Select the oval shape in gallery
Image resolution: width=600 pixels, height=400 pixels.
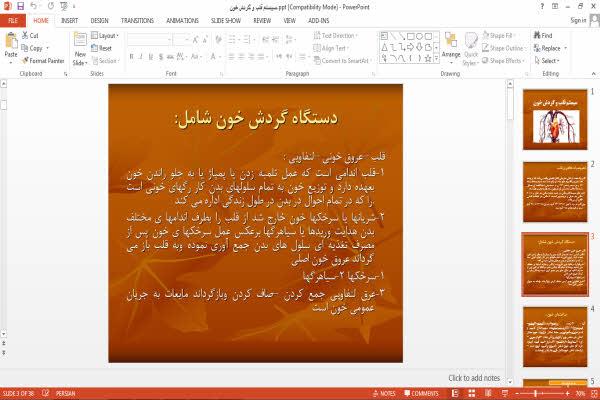pyautogui.click(x=419, y=36)
